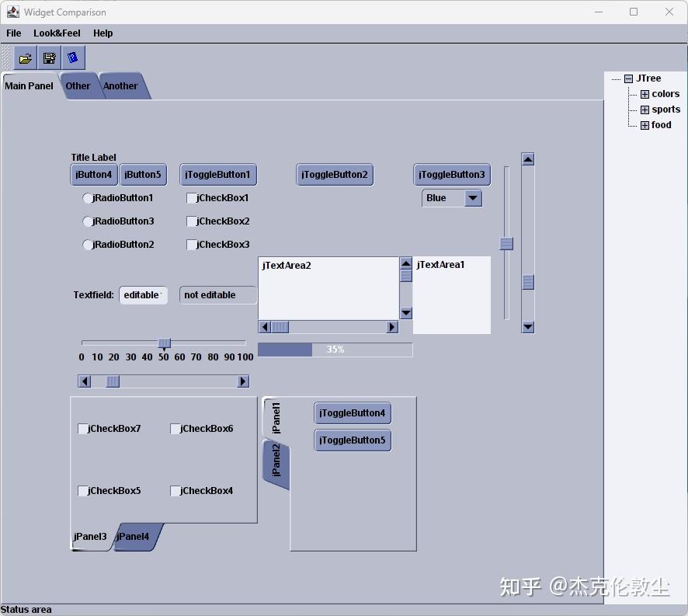Toggle the jCheckBox4 checkbox
688x616 pixels.
coord(175,490)
